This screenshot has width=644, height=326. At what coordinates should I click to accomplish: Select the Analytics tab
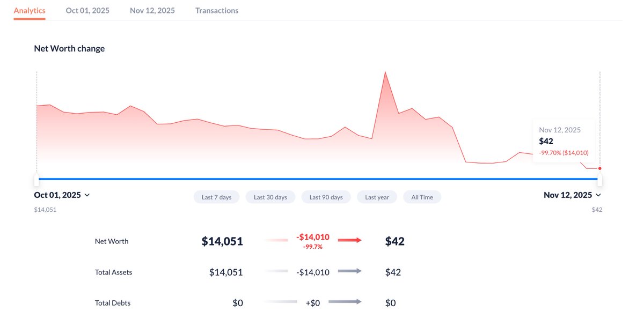pyautogui.click(x=29, y=10)
